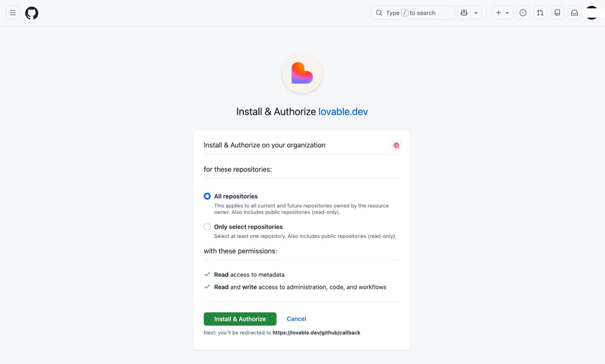Screen dimensions: 605x364
Task: Click the 'with these permissions:' text
Action: 240,251
